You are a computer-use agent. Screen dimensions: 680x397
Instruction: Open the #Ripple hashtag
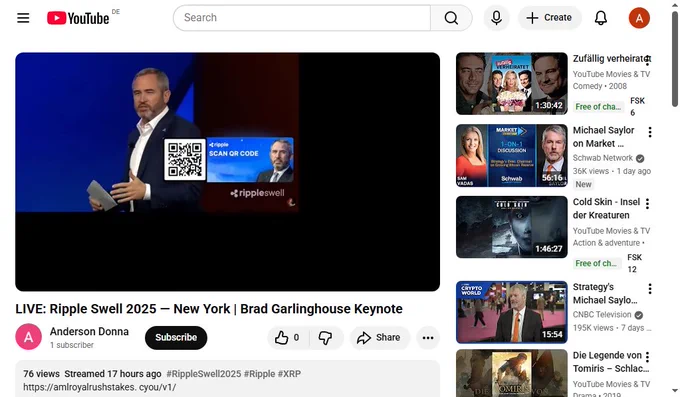tap(259, 374)
